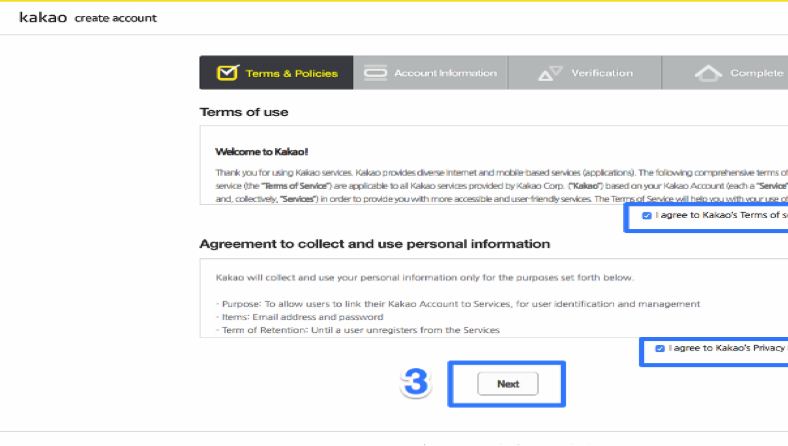This screenshot has width=788, height=446.
Task: Click the 'Welcome to Kakao!' text
Action: click(x=261, y=152)
